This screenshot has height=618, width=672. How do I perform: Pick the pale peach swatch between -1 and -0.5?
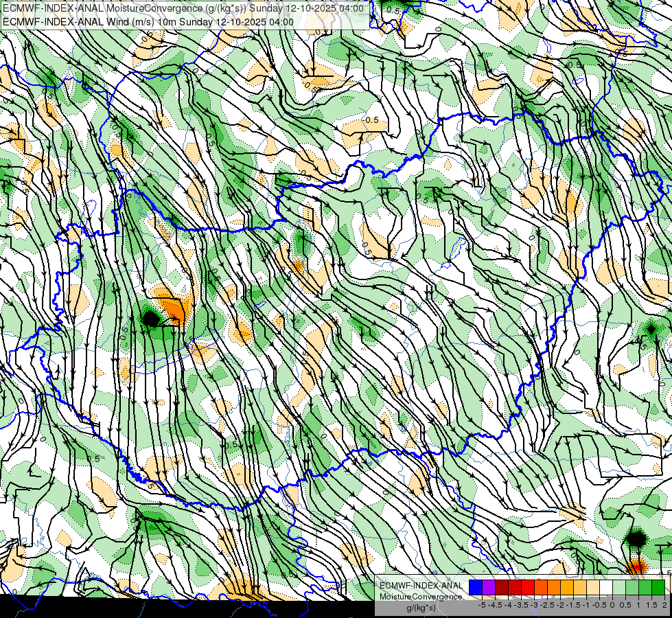click(593, 588)
